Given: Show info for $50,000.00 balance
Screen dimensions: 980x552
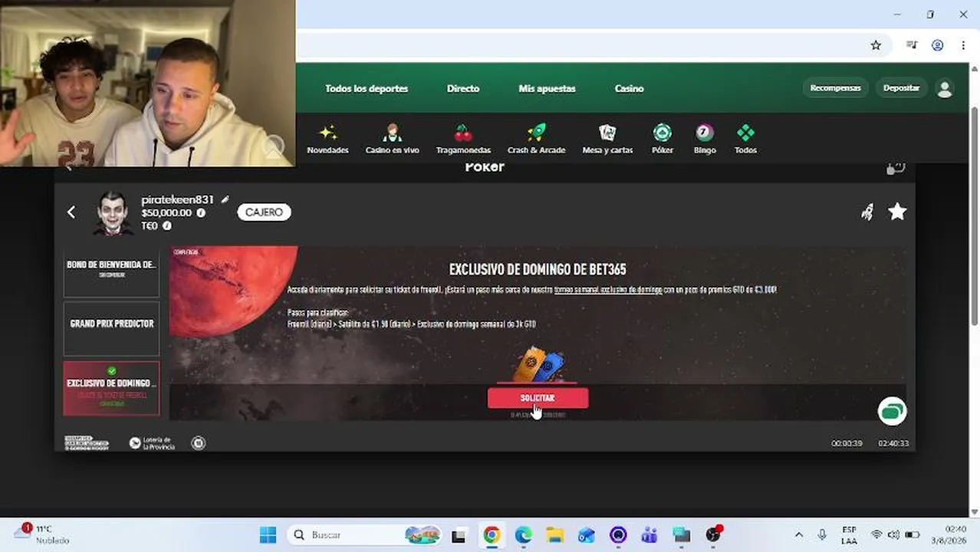Looking at the screenshot, I should point(201,213).
